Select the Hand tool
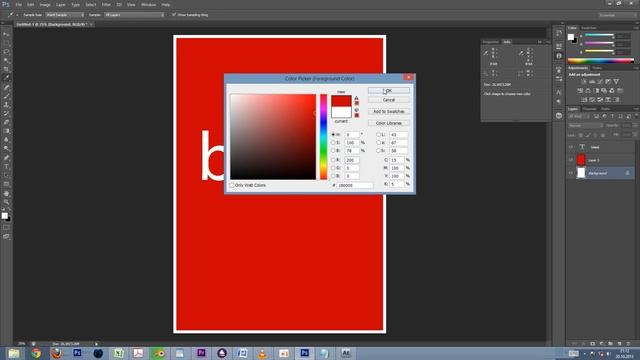Image resolution: width=640 pixels, height=360 pixels. pyautogui.click(x=6, y=193)
